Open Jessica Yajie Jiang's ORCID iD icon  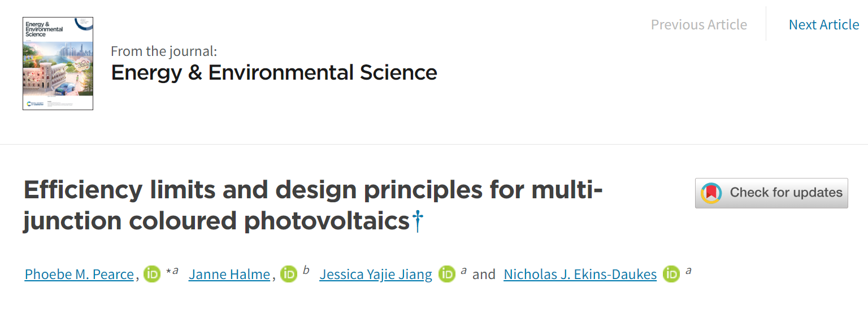pyautogui.click(x=446, y=274)
